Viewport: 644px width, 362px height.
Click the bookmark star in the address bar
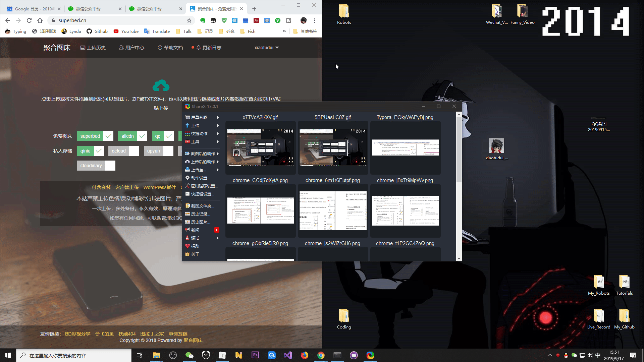(x=189, y=20)
